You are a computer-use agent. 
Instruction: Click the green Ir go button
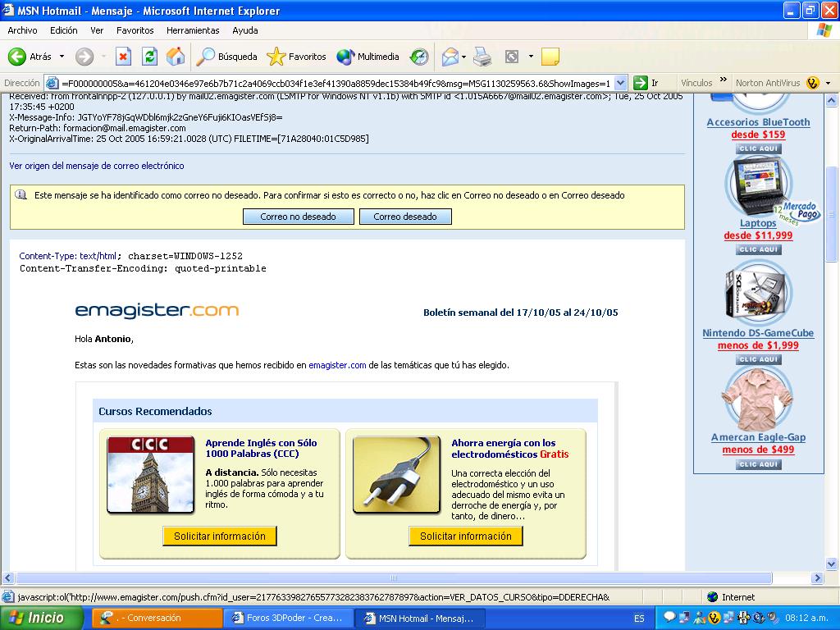(x=646, y=83)
